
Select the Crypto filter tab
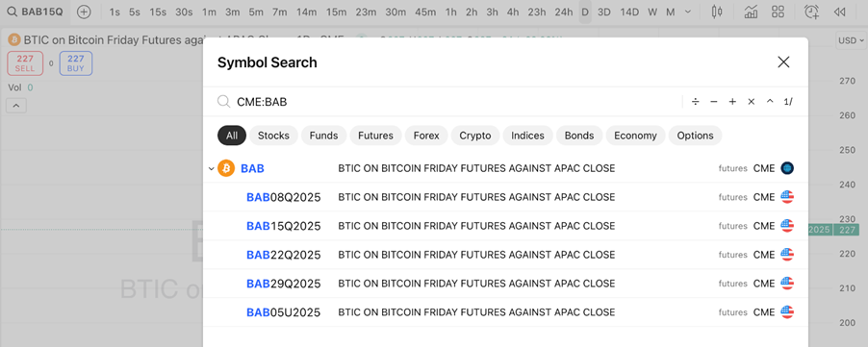(475, 136)
